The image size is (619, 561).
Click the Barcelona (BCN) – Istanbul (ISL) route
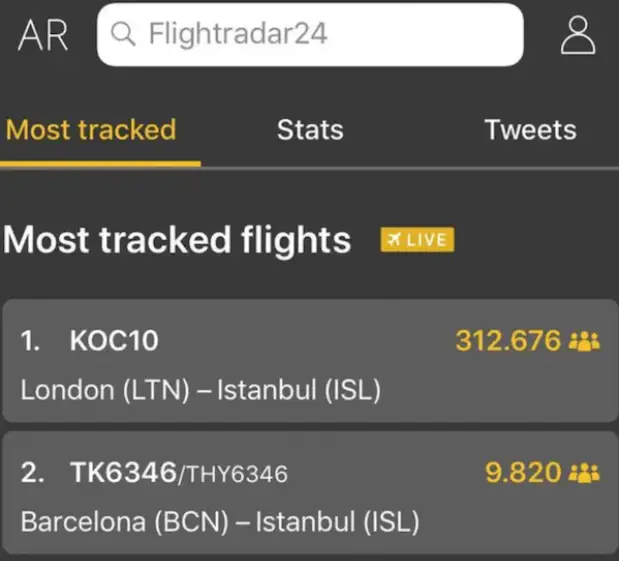click(220, 521)
